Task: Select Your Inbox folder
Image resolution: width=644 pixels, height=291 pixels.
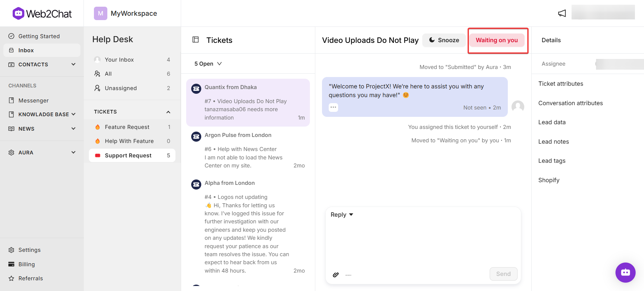Action: (132, 60)
